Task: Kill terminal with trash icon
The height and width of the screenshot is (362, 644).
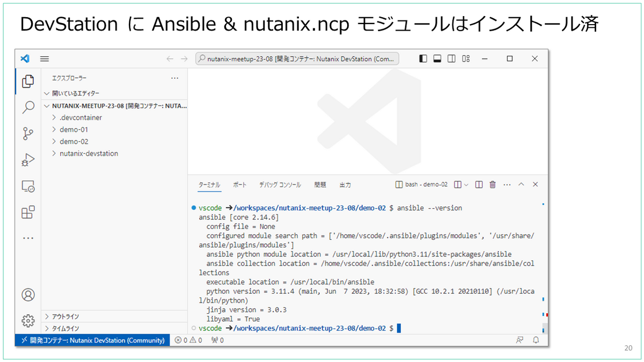Action: click(493, 184)
